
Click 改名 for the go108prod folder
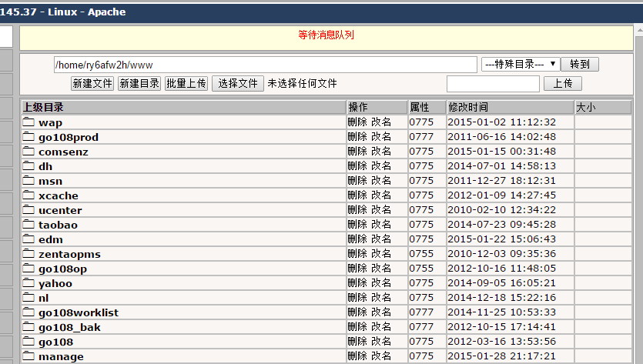pyautogui.click(x=381, y=136)
